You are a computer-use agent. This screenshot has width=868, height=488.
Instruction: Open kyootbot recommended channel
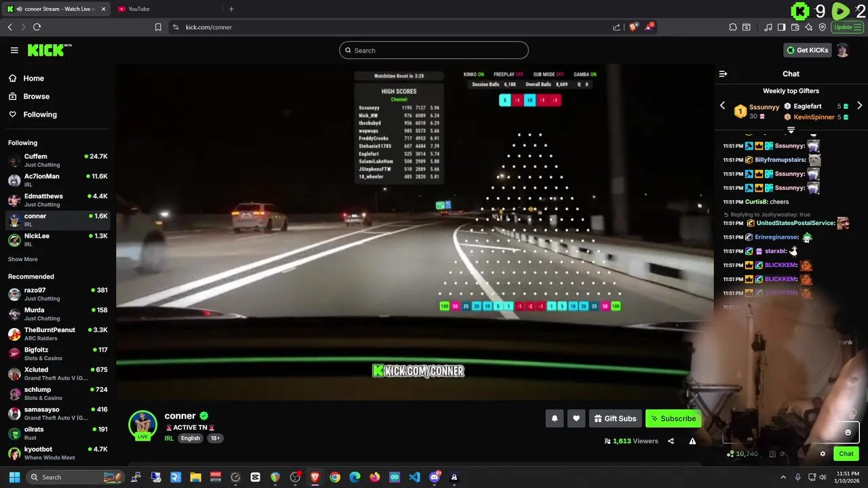tap(58, 453)
